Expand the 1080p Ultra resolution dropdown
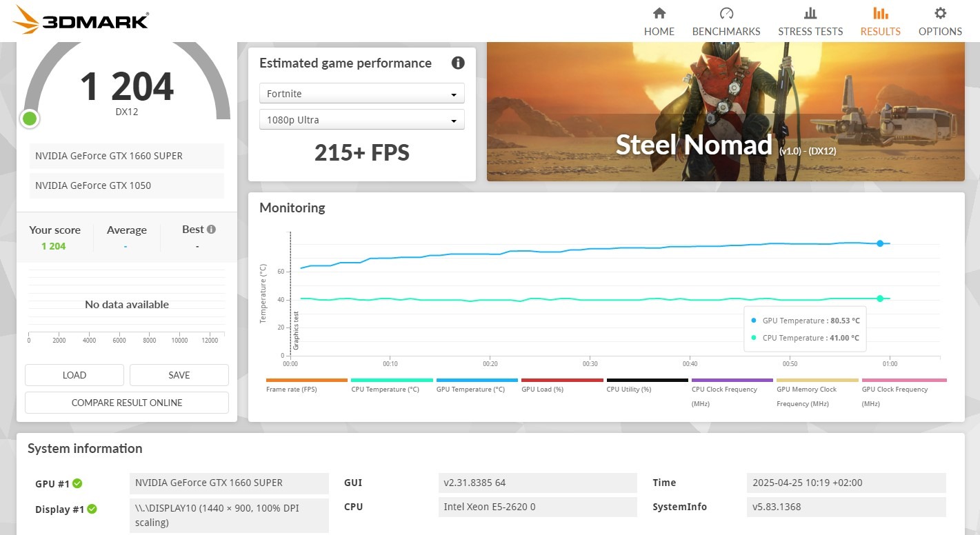Viewport: 980px width, 535px height. [x=361, y=120]
